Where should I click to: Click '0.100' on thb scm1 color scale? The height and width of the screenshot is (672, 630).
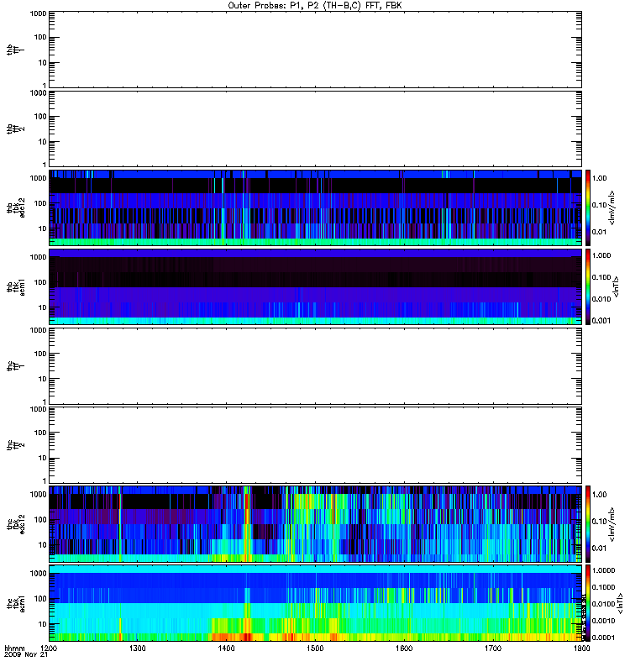[601, 277]
